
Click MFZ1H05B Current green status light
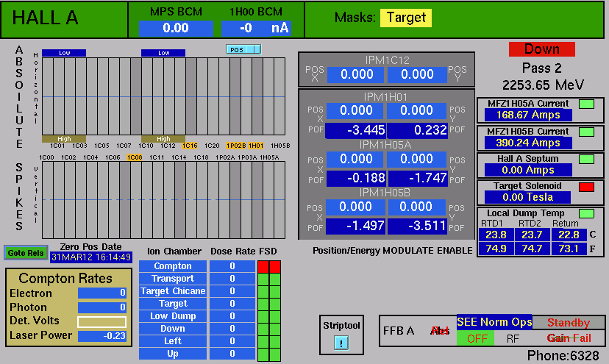point(586,132)
